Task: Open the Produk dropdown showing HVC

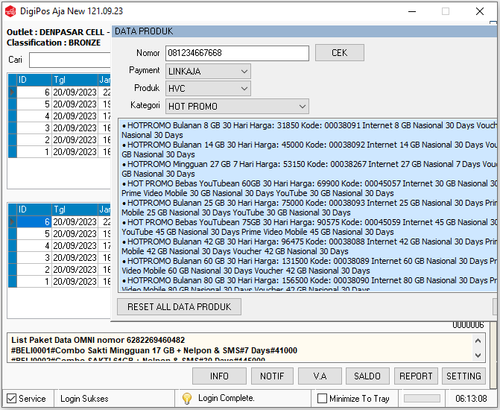Action: coord(208,89)
